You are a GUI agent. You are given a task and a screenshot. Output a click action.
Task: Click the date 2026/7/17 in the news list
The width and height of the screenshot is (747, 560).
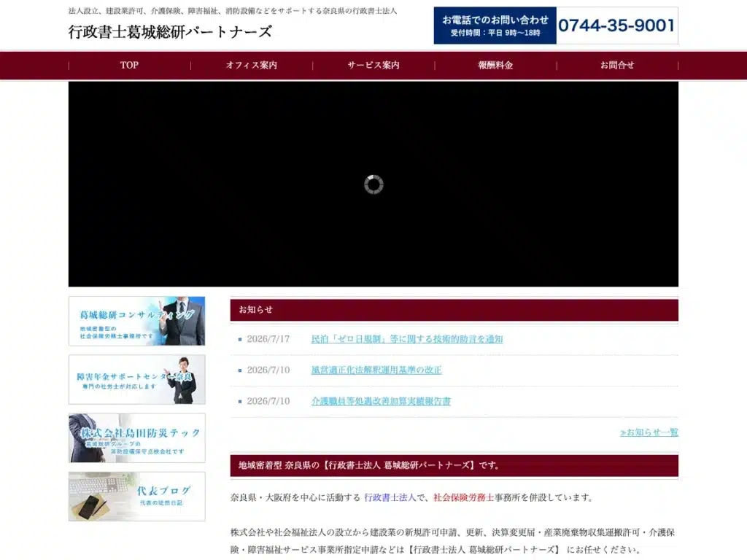coord(268,339)
